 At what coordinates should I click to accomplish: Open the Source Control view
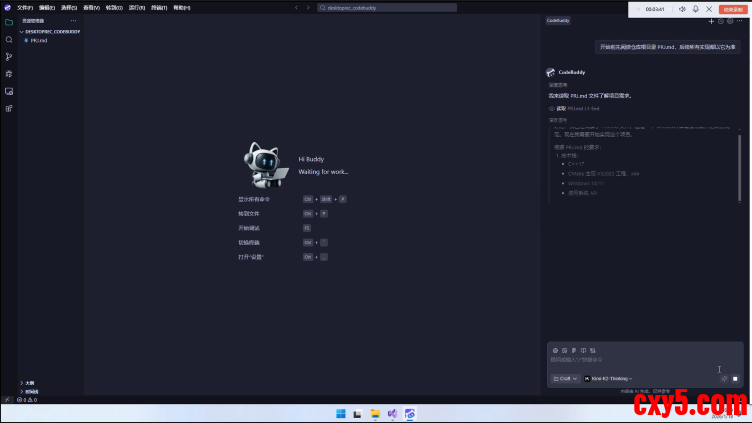coord(9,57)
